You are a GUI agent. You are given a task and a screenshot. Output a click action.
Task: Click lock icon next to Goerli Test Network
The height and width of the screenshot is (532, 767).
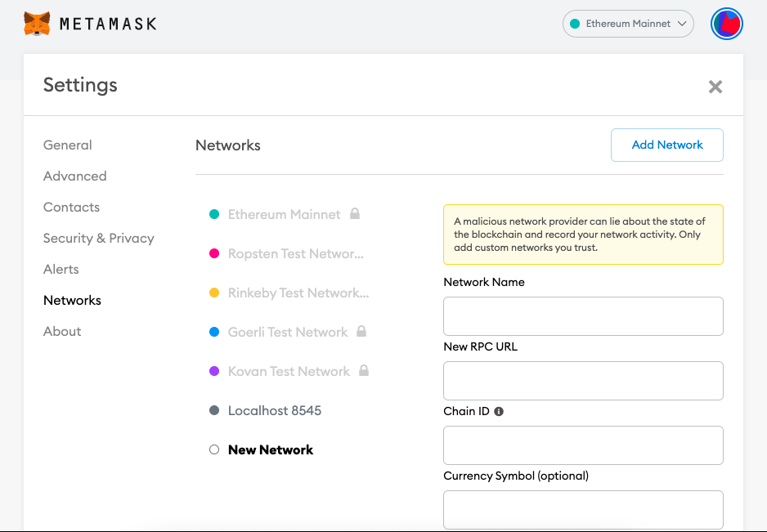pos(361,331)
